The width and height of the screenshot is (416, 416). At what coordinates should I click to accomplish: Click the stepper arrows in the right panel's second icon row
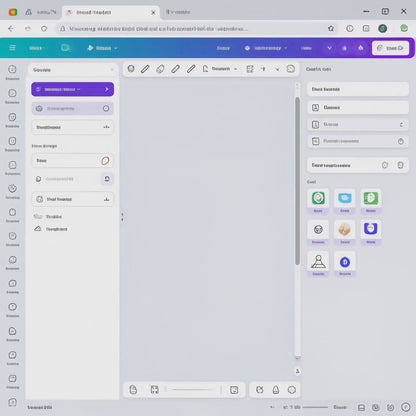click(x=401, y=124)
